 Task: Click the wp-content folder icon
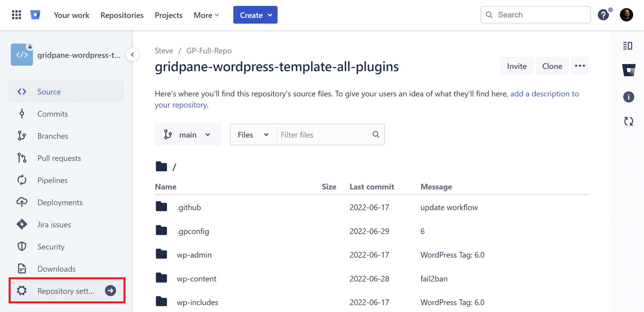click(x=161, y=278)
